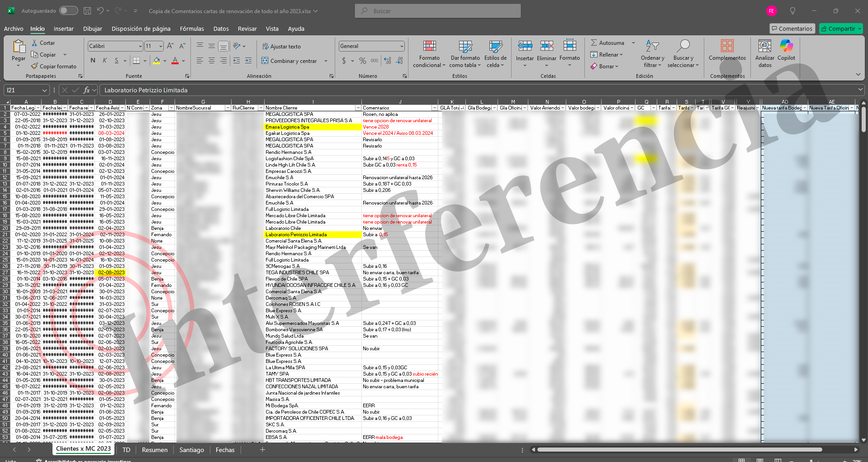Open Formato condicional menu
The image size is (868, 462).
pos(429,54)
